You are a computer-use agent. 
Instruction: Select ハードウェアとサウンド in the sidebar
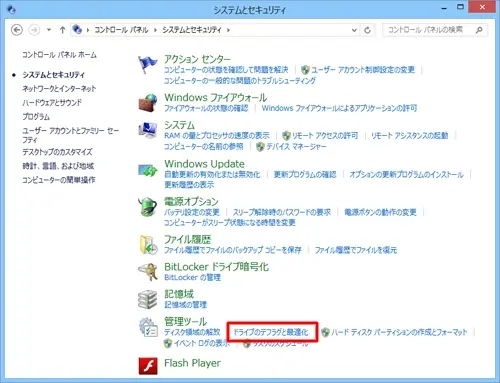(52, 103)
